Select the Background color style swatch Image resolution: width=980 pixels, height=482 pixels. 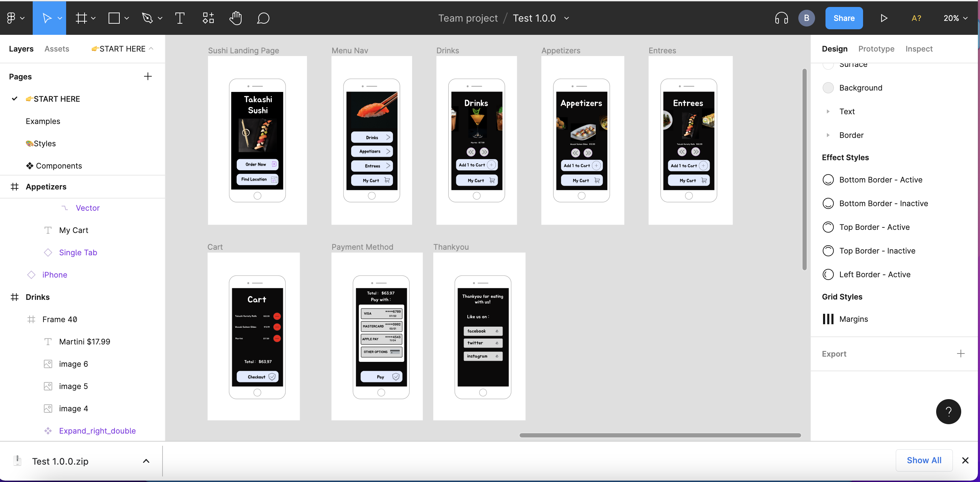tap(828, 88)
